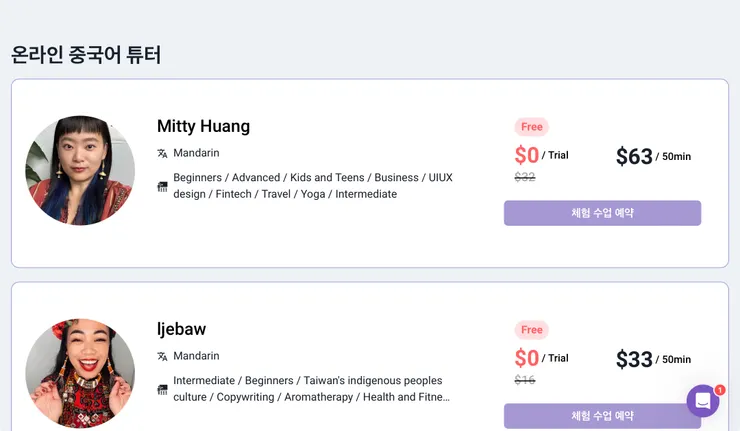
Task: Open Mitty Huang's profile photo
Action: tap(80, 170)
